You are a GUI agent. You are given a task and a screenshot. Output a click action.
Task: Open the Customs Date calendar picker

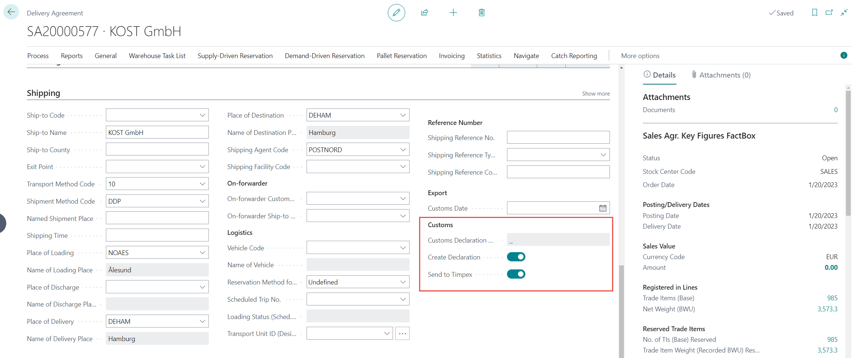click(x=603, y=208)
